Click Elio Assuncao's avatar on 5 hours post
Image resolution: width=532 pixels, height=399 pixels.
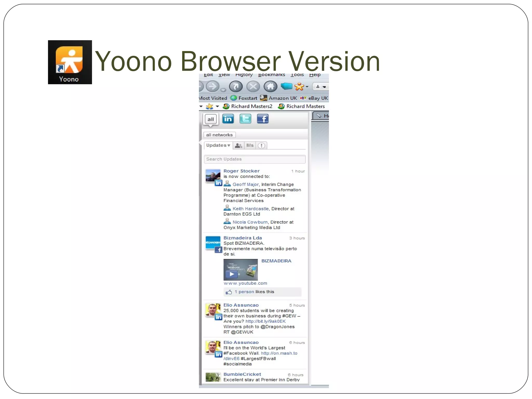coord(213,310)
